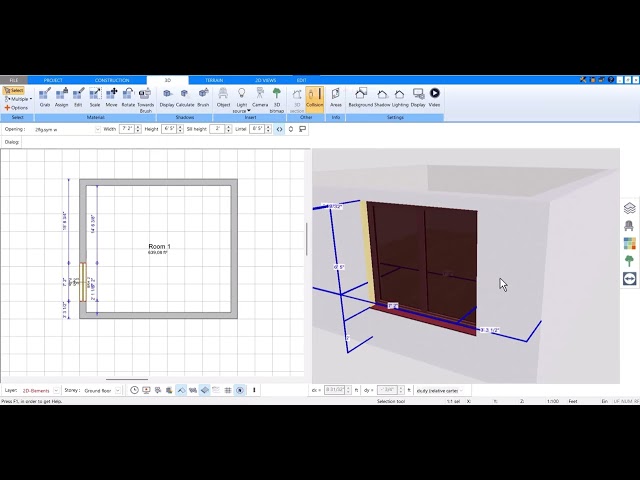Open Shadow settings

pos(382,98)
